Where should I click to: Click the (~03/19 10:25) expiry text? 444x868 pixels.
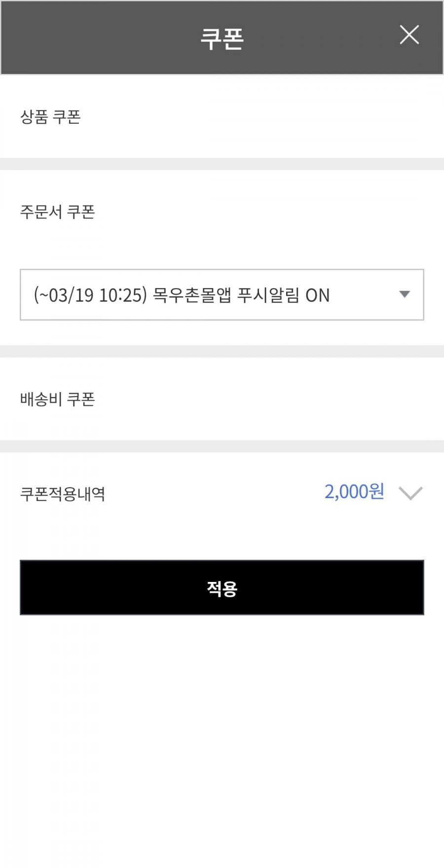coord(90,295)
